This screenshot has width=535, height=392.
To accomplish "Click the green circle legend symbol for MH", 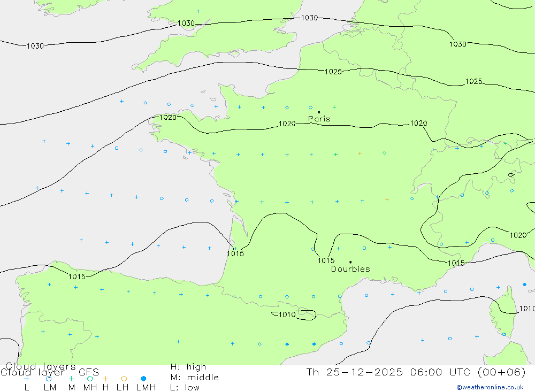I will coord(90,379).
